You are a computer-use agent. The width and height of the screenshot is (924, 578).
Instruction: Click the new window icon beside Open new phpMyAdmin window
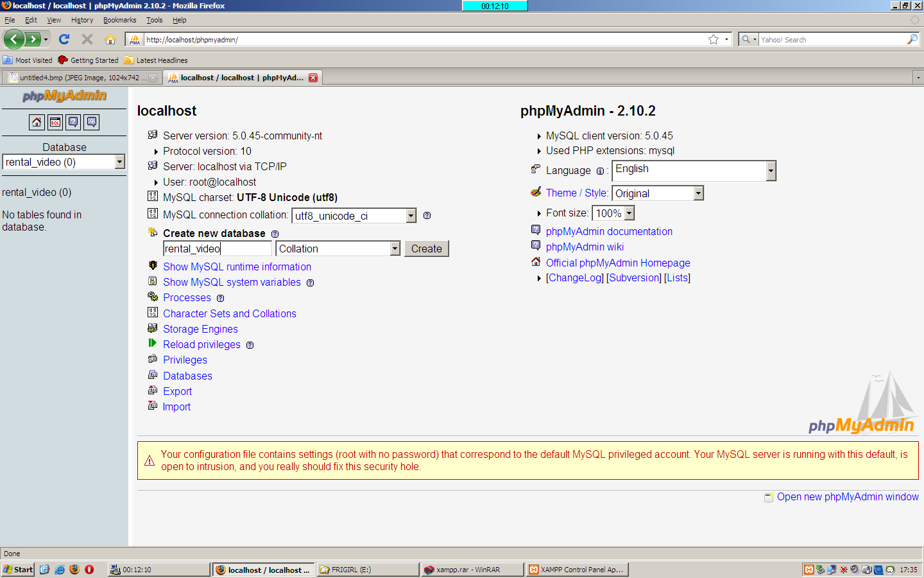pos(769,498)
